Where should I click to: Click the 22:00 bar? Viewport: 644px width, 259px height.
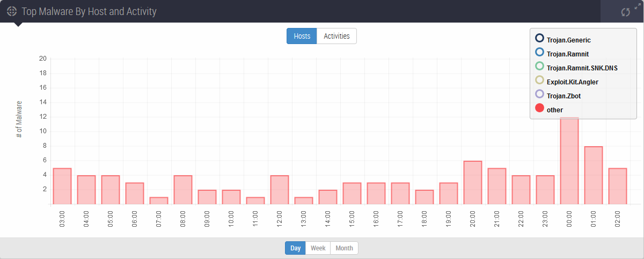click(x=521, y=190)
